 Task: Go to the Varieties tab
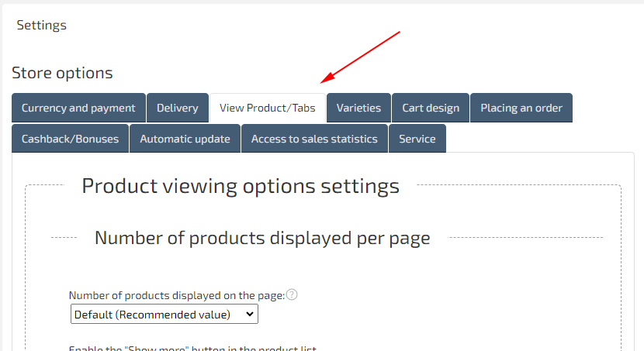(x=358, y=108)
